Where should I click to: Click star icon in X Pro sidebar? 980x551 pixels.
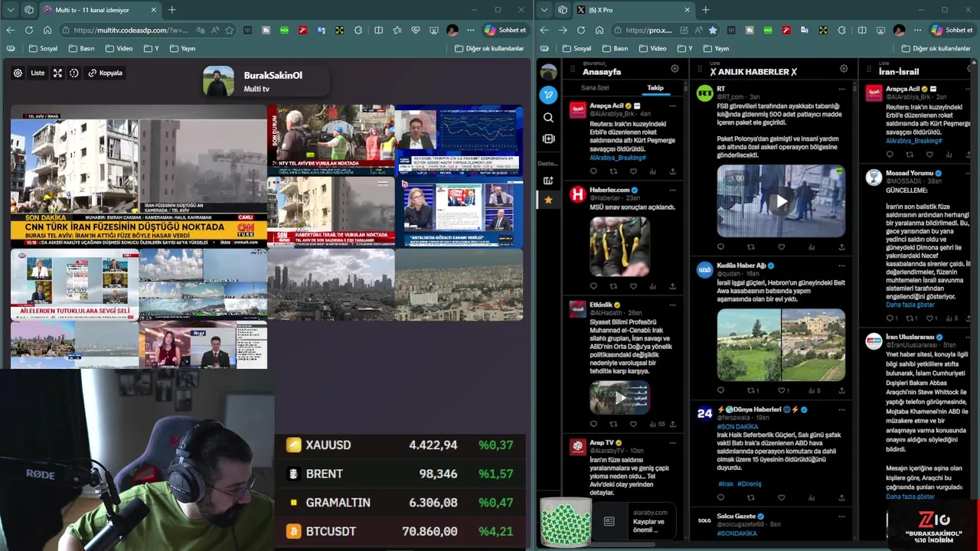(548, 200)
